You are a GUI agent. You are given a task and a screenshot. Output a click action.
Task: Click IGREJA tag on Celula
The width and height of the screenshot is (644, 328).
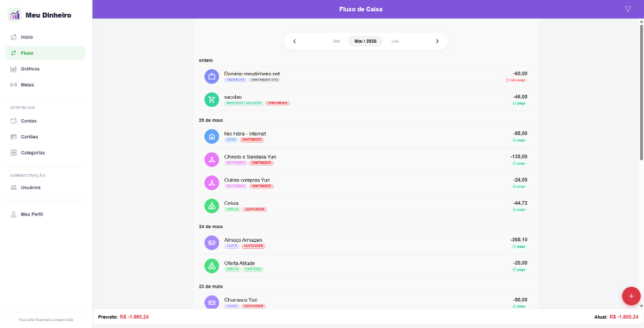[x=233, y=209]
